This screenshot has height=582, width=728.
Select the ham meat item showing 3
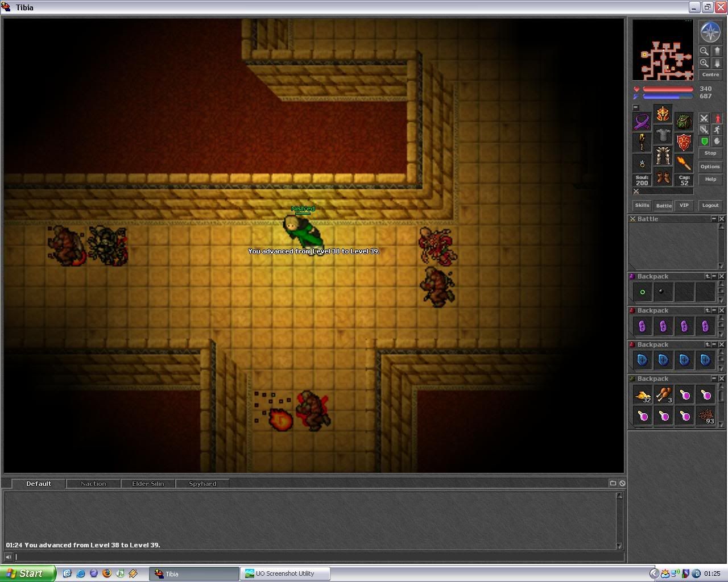pos(664,394)
